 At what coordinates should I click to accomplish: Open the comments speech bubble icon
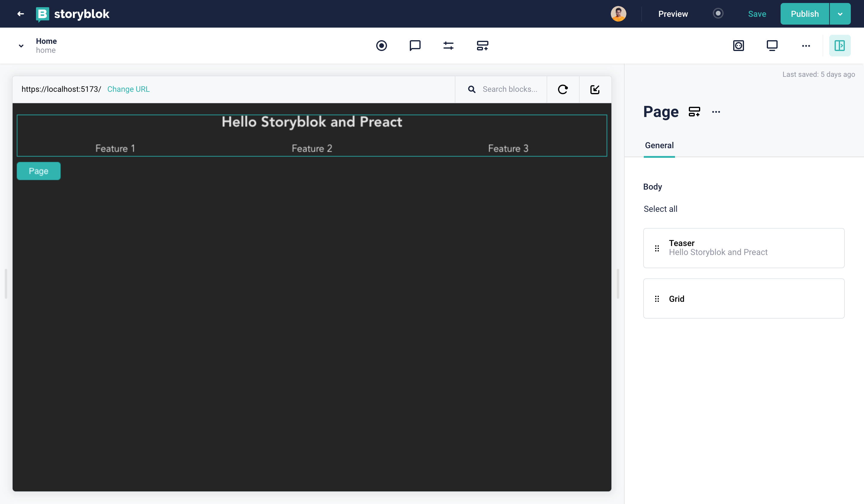(x=415, y=46)
